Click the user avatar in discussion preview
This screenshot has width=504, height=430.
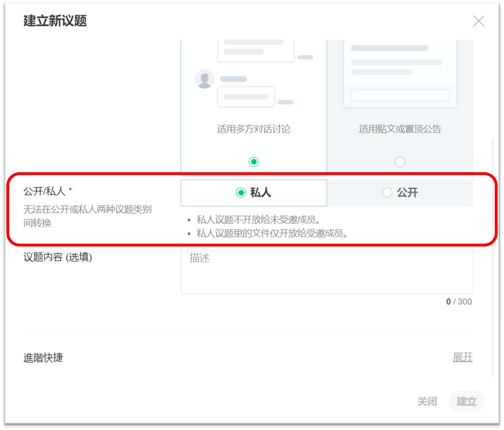point(204,79)
